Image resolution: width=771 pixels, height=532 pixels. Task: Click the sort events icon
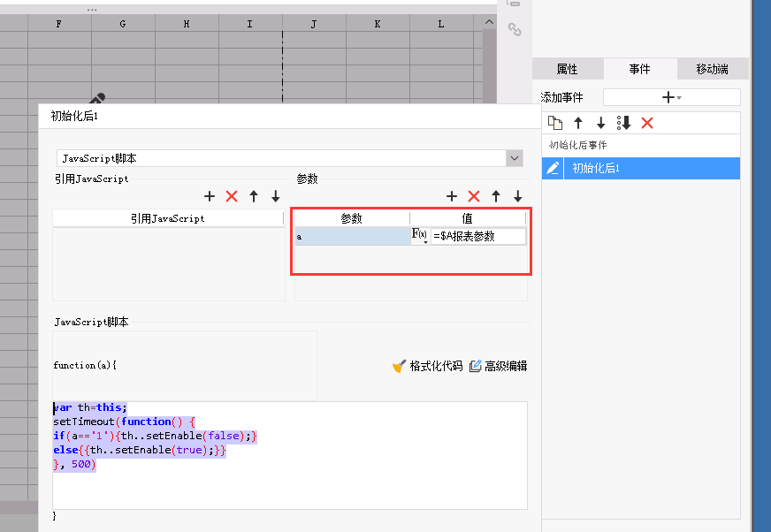click(x=624, y=123)
